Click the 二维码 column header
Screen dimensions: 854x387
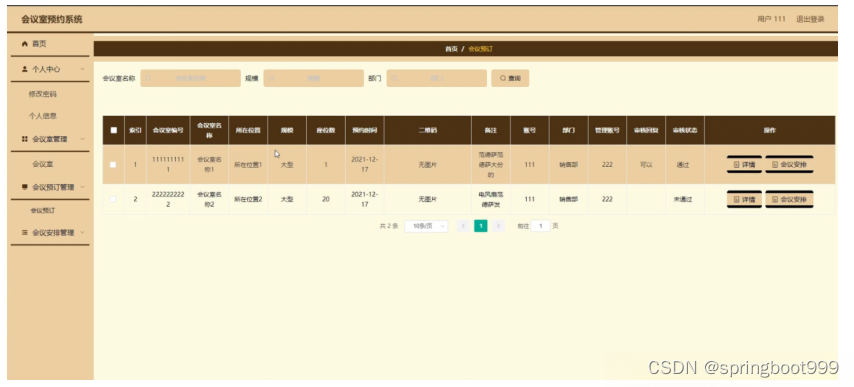pos(428,130)
